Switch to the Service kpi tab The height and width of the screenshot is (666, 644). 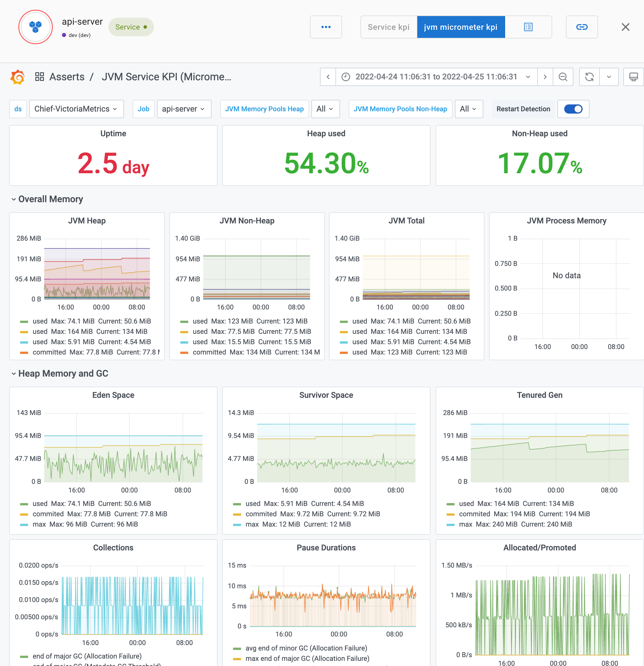point(389,27)
